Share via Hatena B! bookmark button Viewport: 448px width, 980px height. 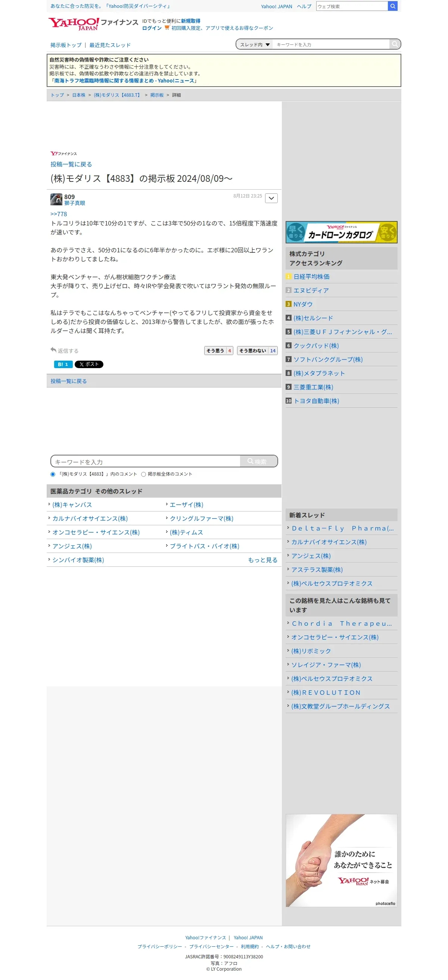pyautogui.click(x=63, y=364)
